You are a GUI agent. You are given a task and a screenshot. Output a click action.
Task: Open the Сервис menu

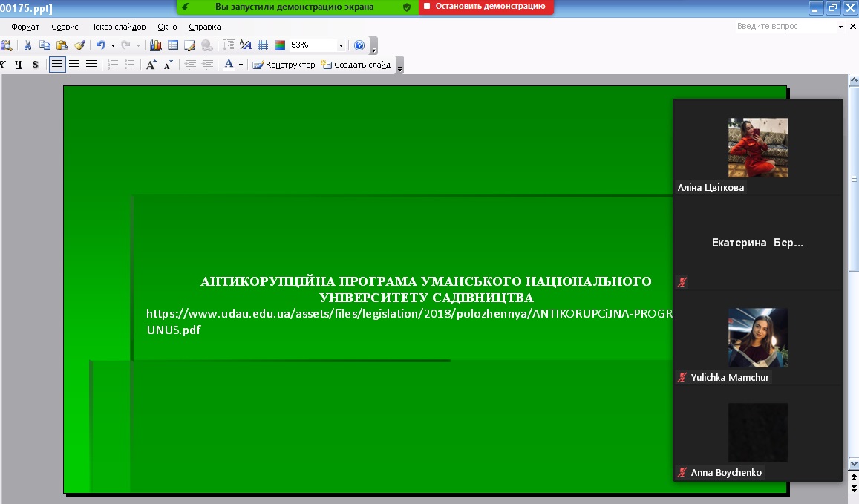(65, 27)
